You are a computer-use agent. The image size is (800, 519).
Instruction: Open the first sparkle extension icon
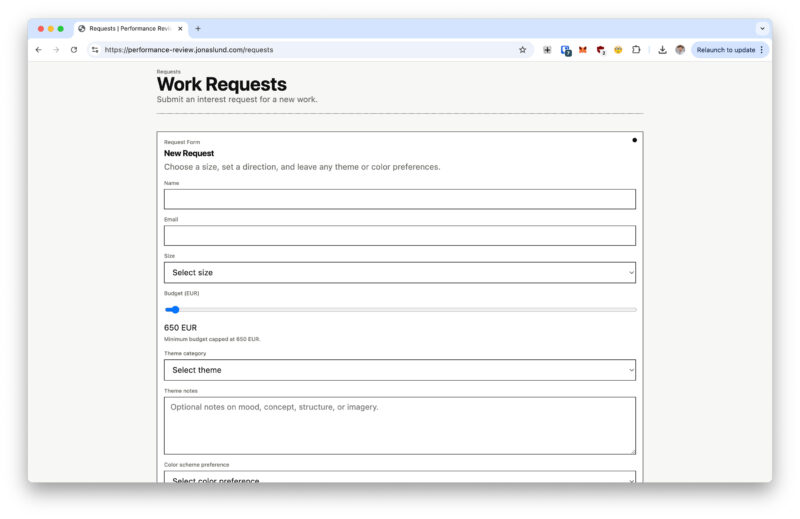pyautogui.click(x=547, y=50)
